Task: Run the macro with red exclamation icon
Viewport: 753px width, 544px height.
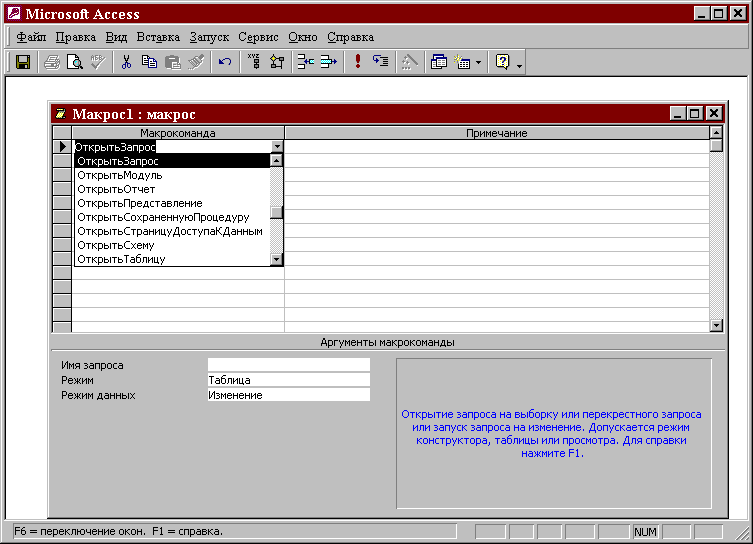Action: coord(358,62)
